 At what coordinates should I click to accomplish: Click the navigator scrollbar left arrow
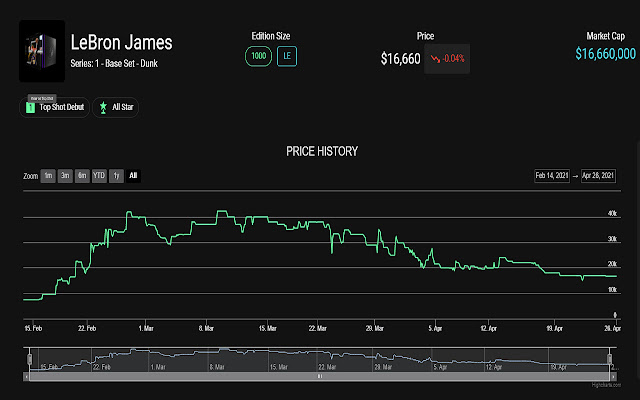click(26, 376)
